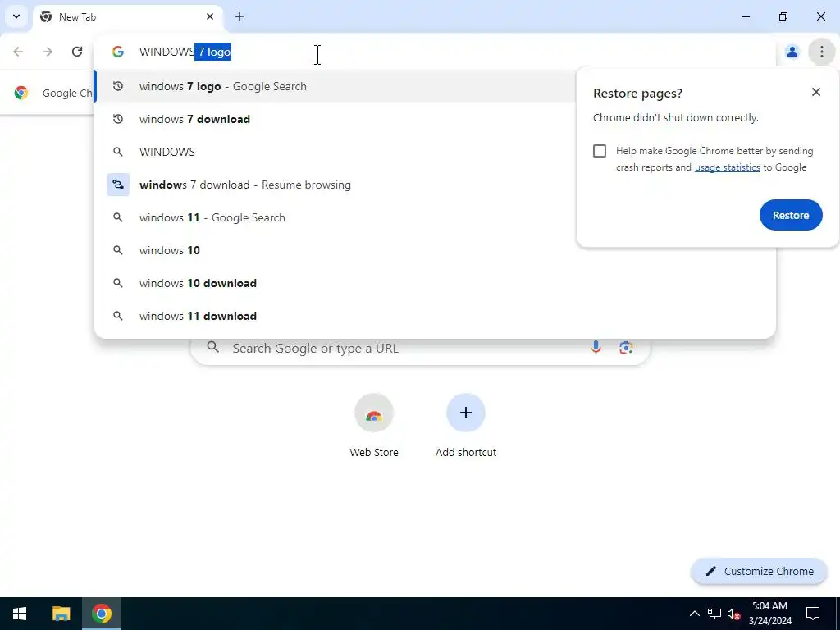Screen dimensions: 840x630
Task: Close the New Tab tab
Action: click(x=210, y=16)
